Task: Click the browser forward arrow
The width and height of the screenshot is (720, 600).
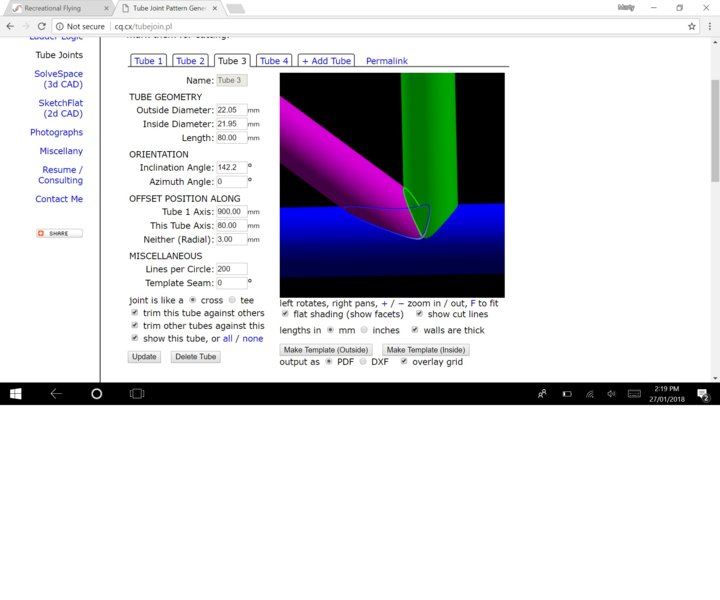Action: 26,27
